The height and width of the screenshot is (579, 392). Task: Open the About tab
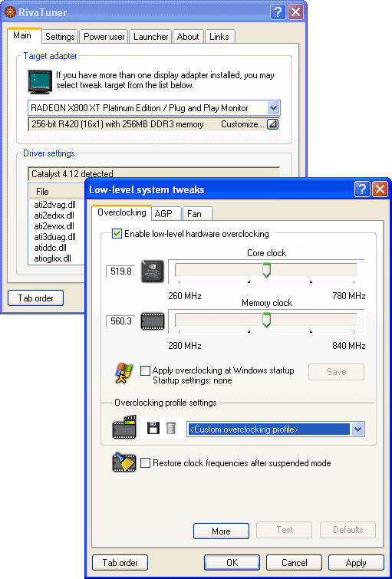point(188,37)
